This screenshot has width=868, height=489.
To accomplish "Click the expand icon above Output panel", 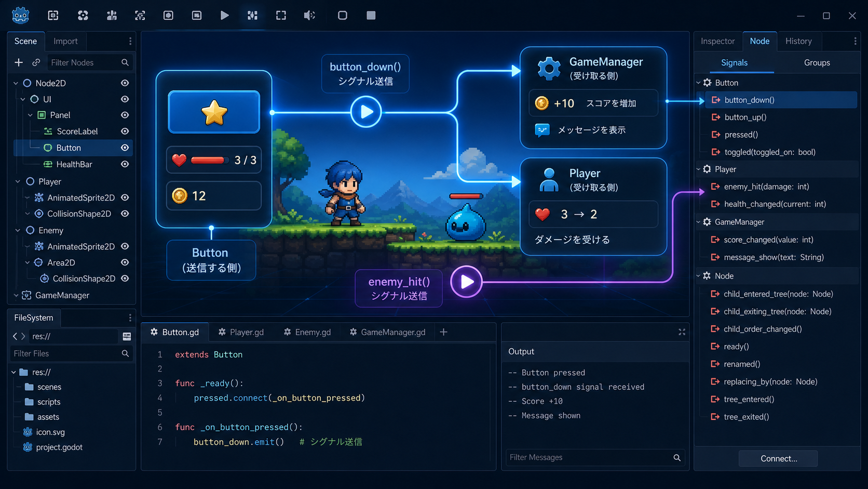I will pyautogui.click(x=682, y=332).
